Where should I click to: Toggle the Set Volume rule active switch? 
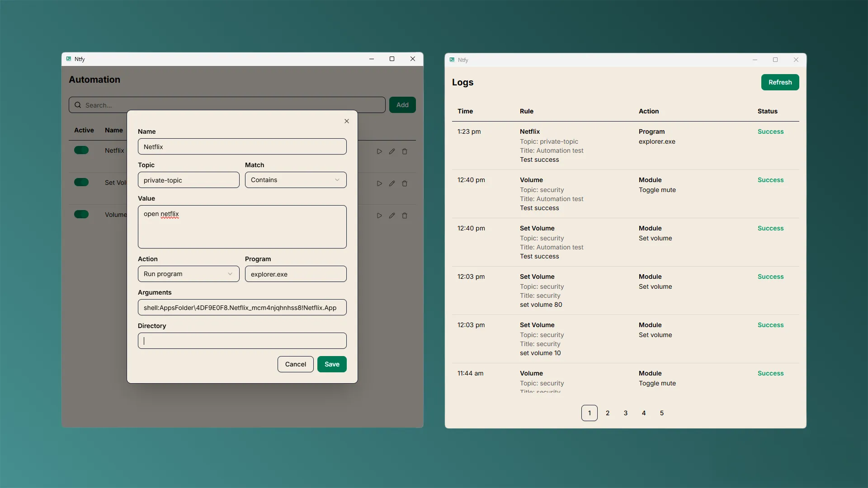coord(81,182)
